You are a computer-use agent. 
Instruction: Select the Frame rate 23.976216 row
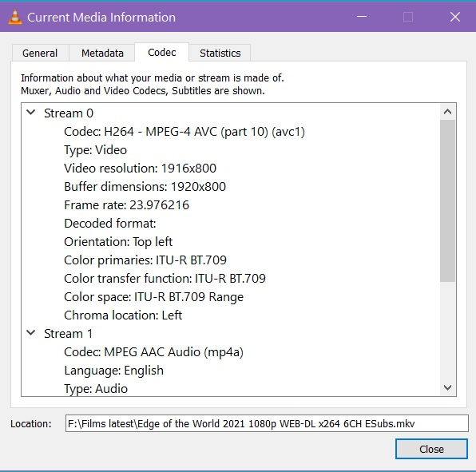tap(127, 205)
